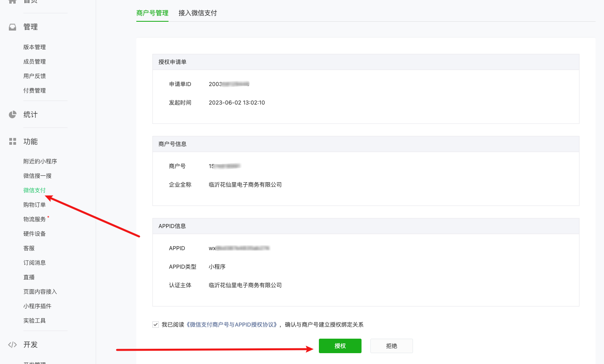Click the APPID信息 panel header

pyautogui.click(x=366, y=226)
